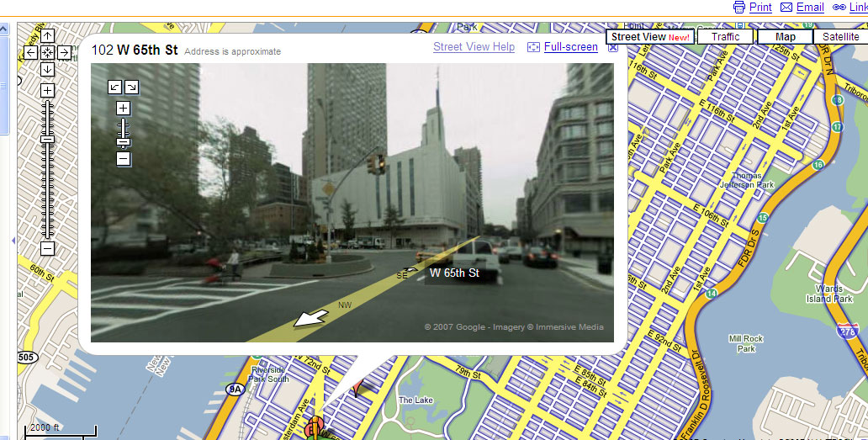868x440 pixels.
Task: Click the exit 15 marker on FDR
Action: click(763, 218)
